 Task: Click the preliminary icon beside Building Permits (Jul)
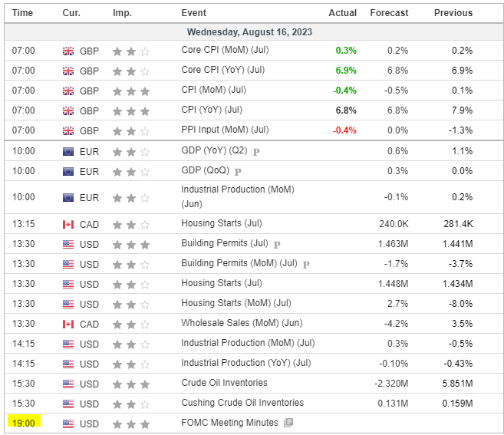(277, 245)
